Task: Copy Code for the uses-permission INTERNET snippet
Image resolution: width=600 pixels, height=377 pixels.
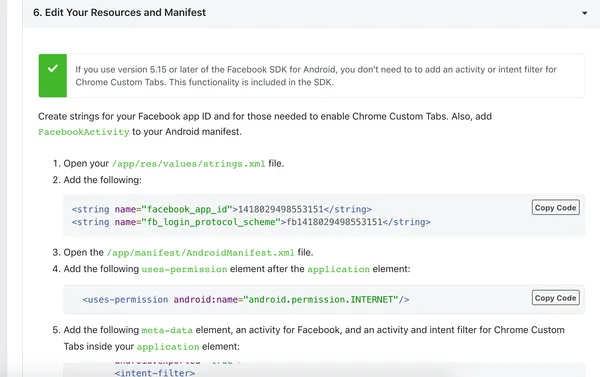Action: (x=555, y=298)
